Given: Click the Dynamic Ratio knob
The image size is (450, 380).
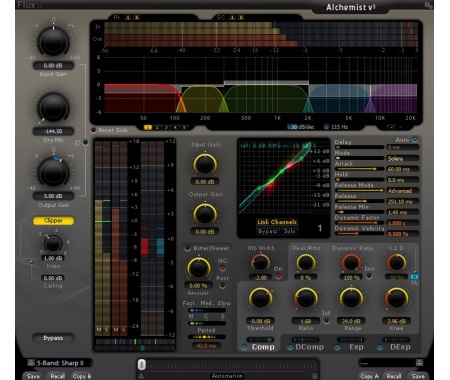Looking at the screenshot, I should pos(351,263).
